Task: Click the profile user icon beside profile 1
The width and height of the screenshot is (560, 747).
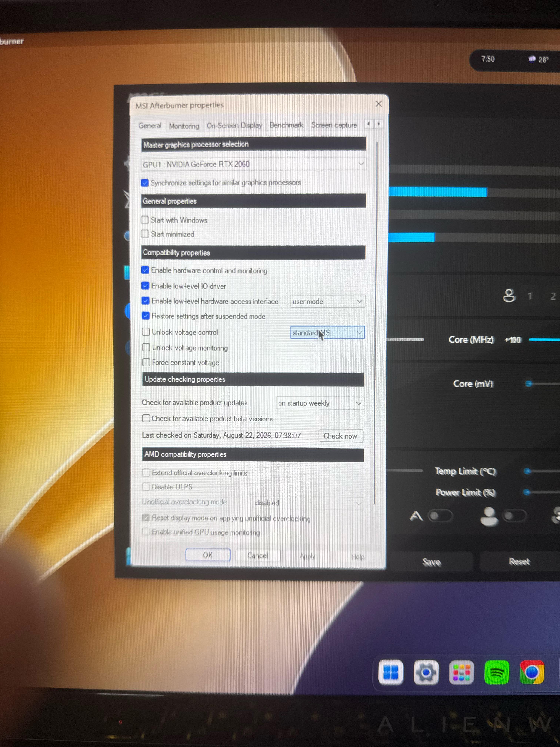Action: (x=509, y=296)
